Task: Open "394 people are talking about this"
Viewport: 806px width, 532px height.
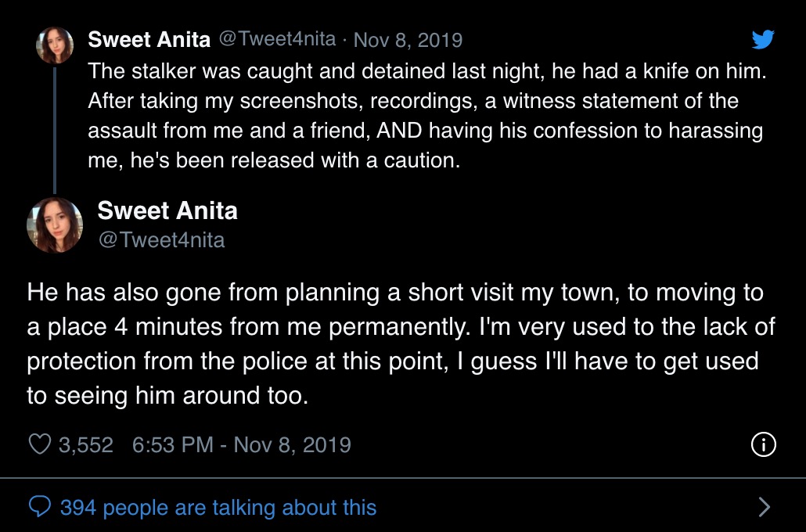Action: pos(218,507)
